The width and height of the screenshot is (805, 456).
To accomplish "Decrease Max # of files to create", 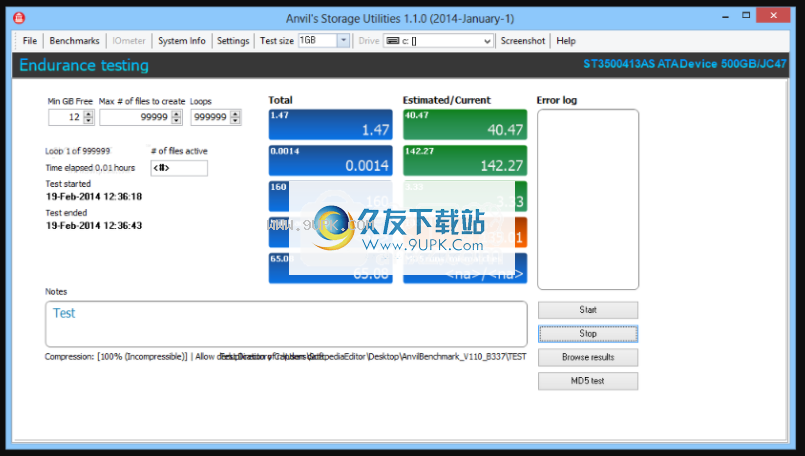I will [x=177, y=121].
